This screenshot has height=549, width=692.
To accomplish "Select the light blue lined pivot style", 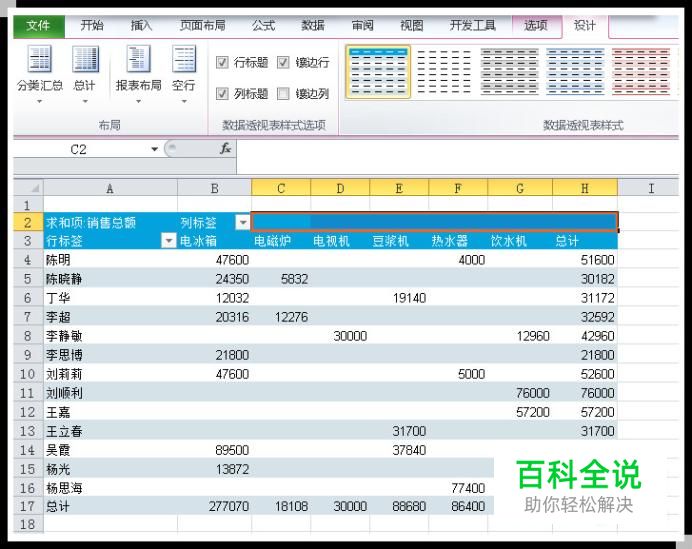I will 575,71.
